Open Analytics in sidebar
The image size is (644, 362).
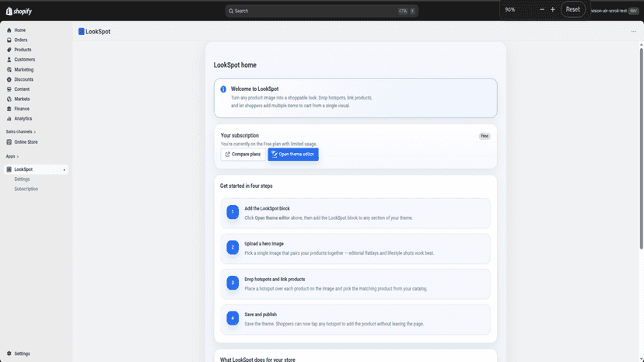23,119
